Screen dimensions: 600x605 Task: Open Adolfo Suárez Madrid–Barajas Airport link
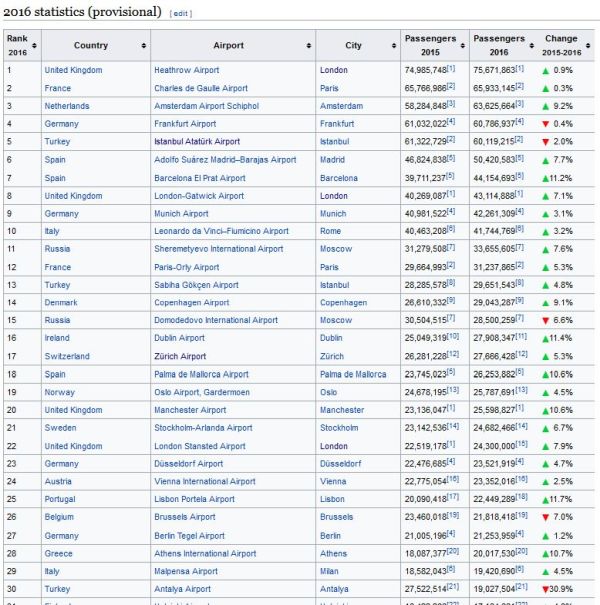225,160
